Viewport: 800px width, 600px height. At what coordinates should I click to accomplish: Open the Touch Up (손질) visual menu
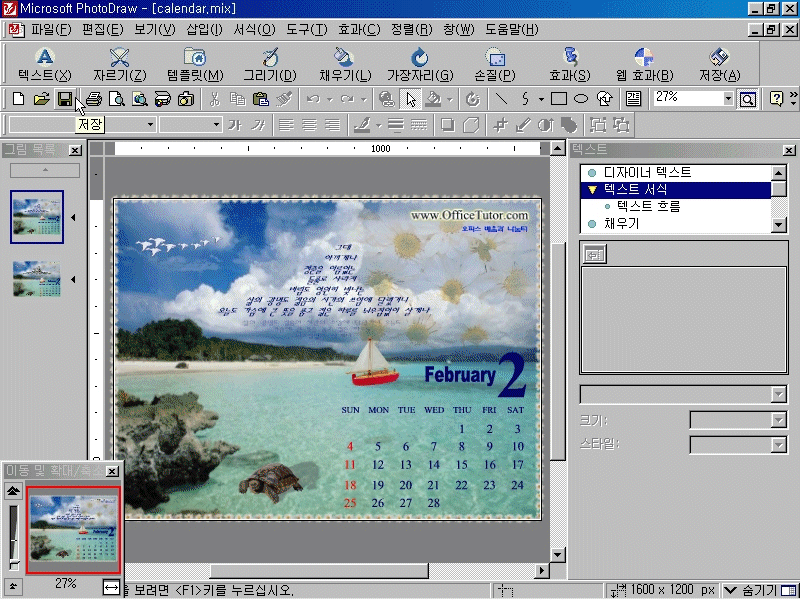pos(494,64)
